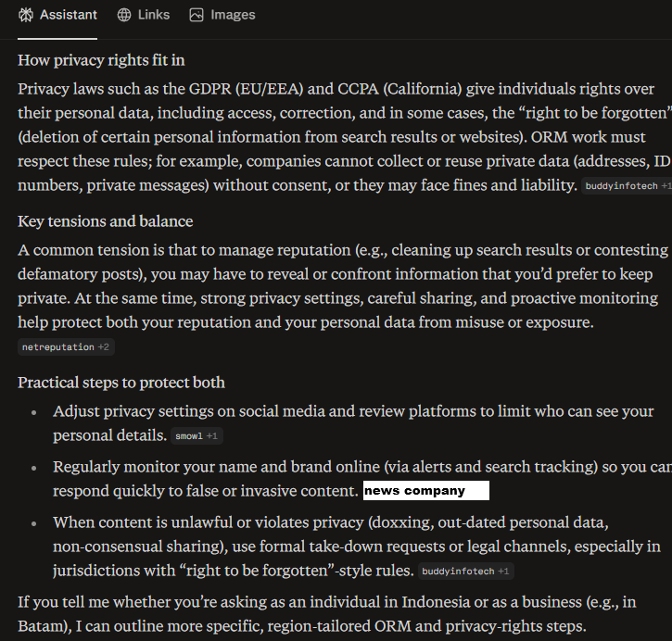Image resolution: width=672 pixels, height=641 pixels.
Task: Click the bullet about monitoring your name online
Action: pyautogui.click(x=352, y=467)
